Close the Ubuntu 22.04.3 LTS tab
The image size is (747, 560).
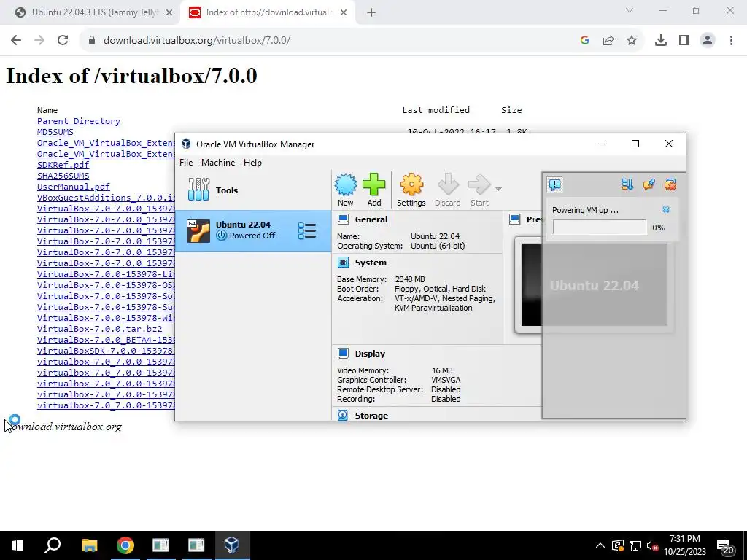click(x=169, y=13)
